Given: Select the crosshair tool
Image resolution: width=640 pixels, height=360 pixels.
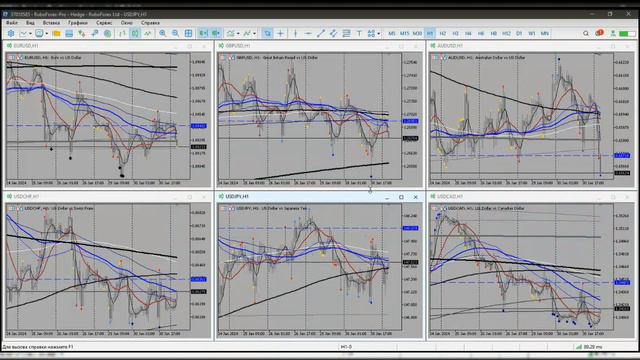Looking at the screenshot, I should point(280,33).
